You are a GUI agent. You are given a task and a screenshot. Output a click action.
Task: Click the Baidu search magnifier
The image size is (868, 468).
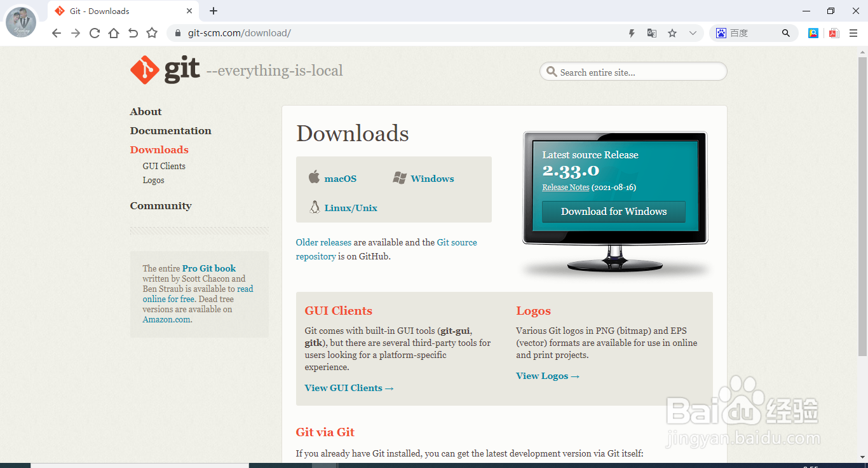(x=786, y=32)
